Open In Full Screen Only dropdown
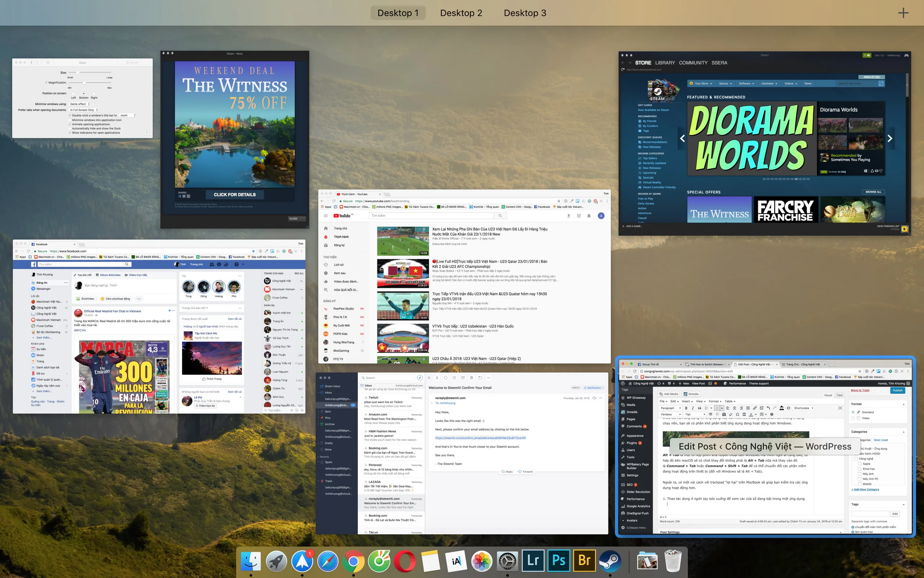The height and width of the screenshot is (578, 924). (x=84, y=110)
